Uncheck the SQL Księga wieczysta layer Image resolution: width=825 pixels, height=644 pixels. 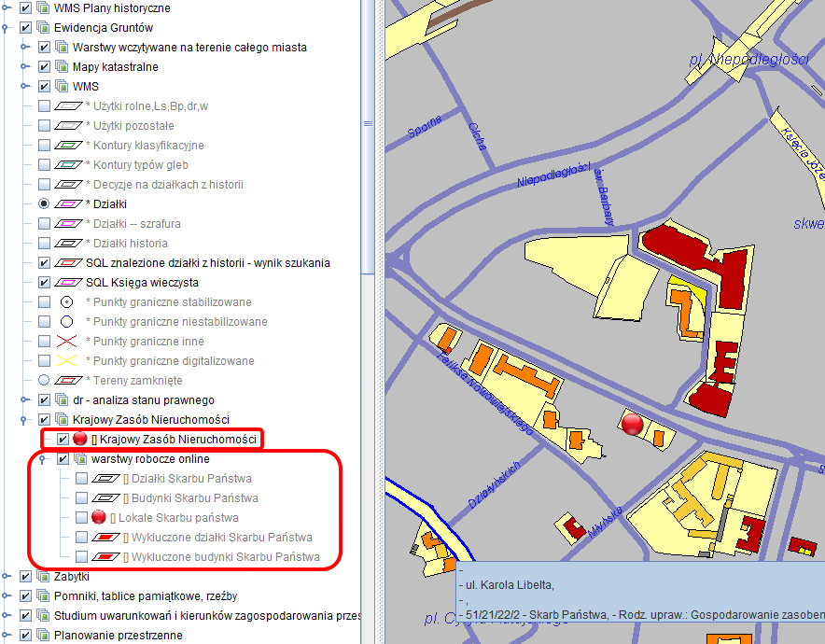click(44, 283)
